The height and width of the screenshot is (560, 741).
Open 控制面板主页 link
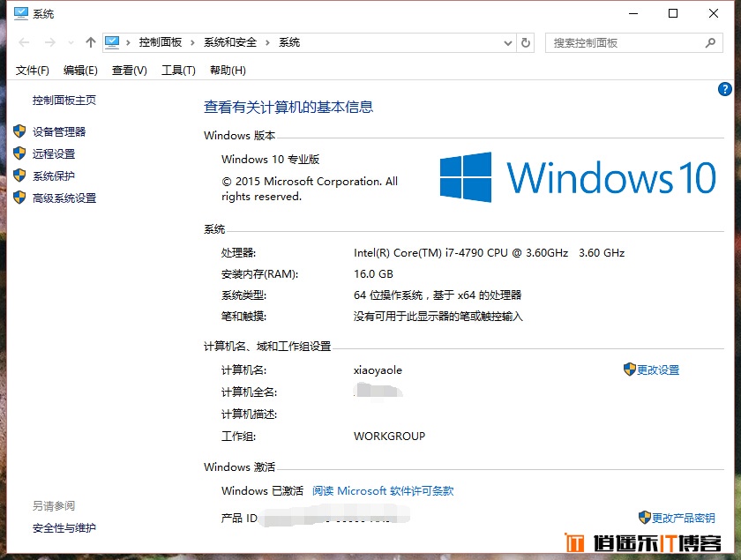(64, 101)
